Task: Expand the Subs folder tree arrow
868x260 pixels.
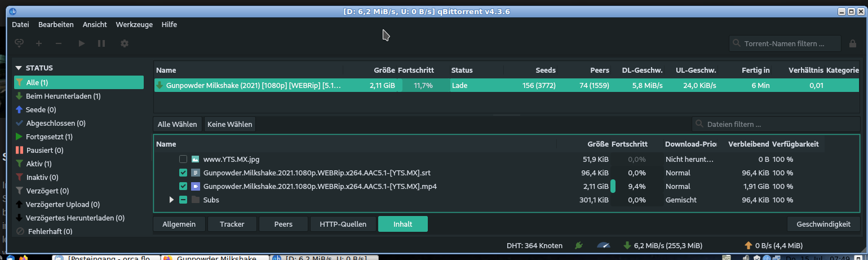Action: [x=171, y=200]
